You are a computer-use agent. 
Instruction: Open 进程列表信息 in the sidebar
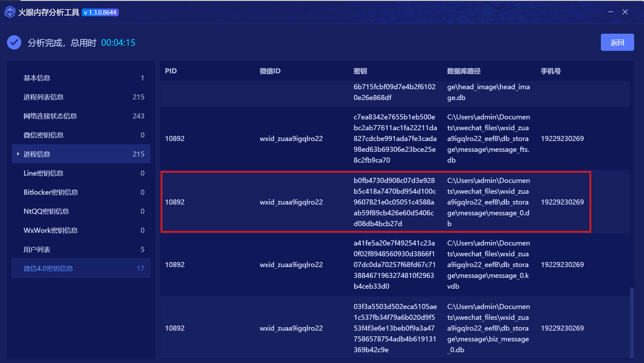81,97
